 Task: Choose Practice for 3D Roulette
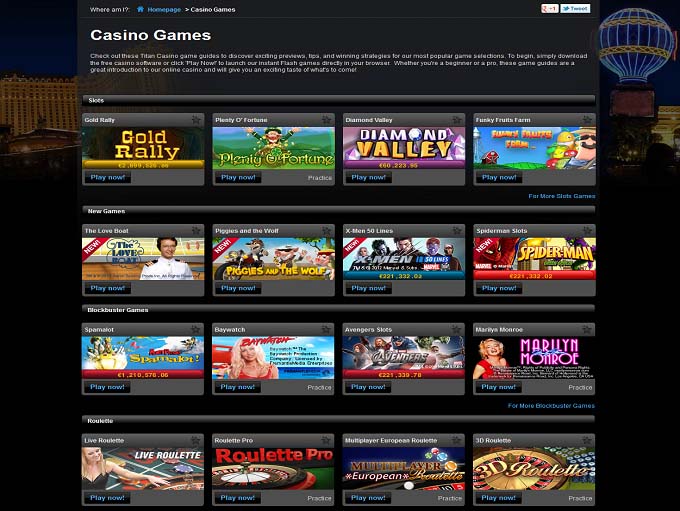pos(580,498)
